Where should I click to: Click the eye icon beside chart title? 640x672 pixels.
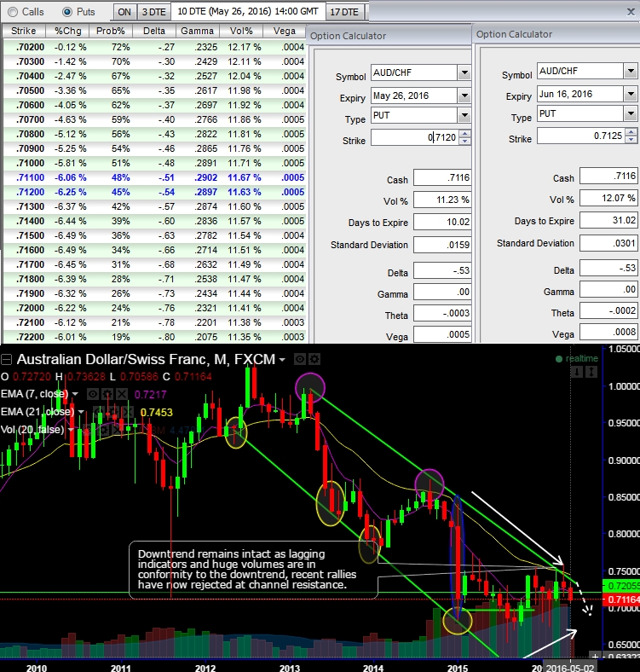tap(299, 360)
